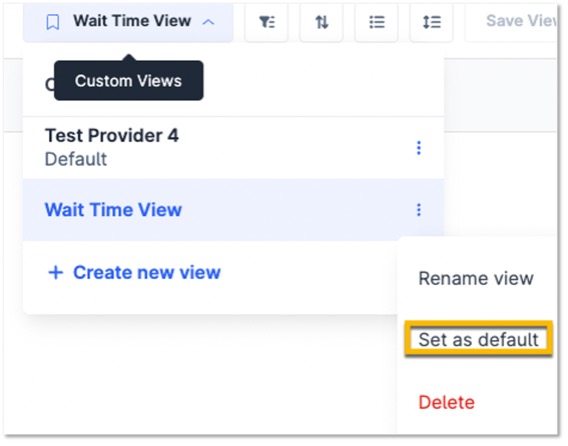The width and height of the screenshot is (568, 446).
Task: Click the partially hidden header behind the tooltip
Action: [x=49, y=84]
